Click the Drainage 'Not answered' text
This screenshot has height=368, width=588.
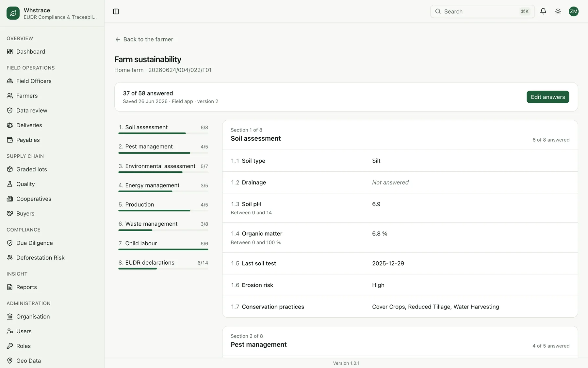coord(390,183)
